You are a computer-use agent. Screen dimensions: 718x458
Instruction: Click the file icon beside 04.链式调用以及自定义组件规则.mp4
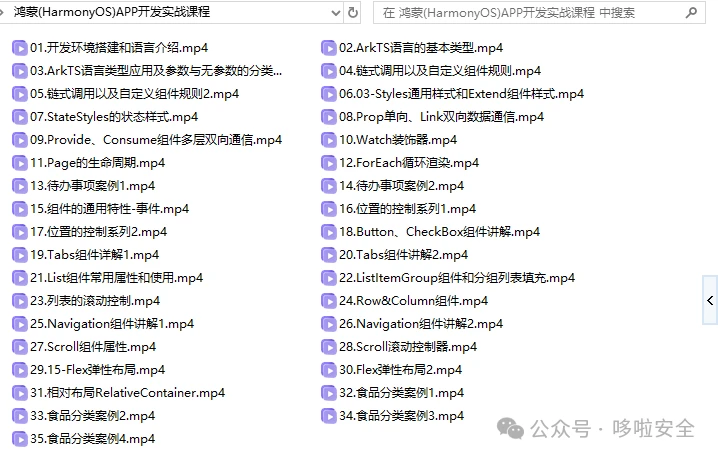[x=329, y=71]
